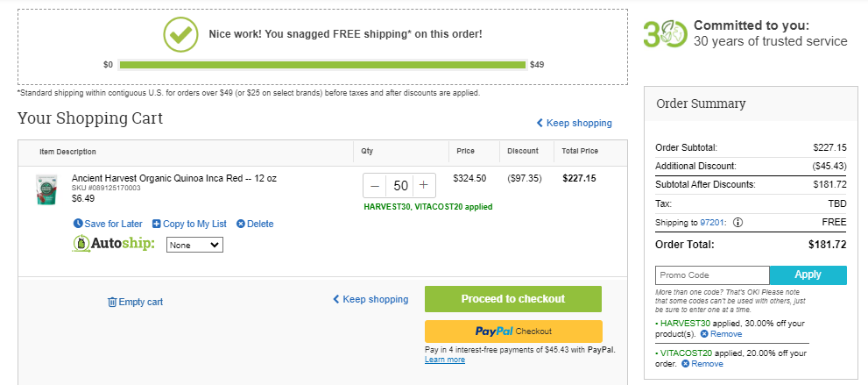Click the Empty cart trash icon
Image resolution: width=868 pixels, height=385 pixels.
point(112,302)
